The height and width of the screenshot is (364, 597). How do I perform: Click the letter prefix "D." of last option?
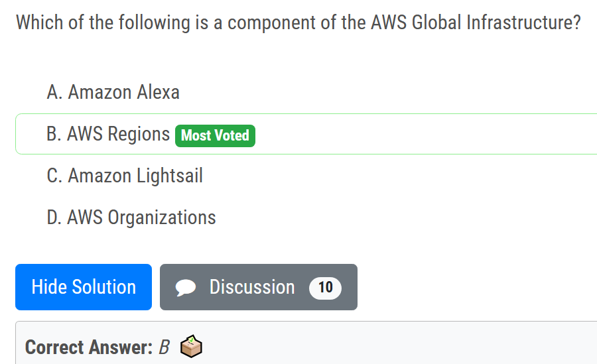click(x=54, y=217)
